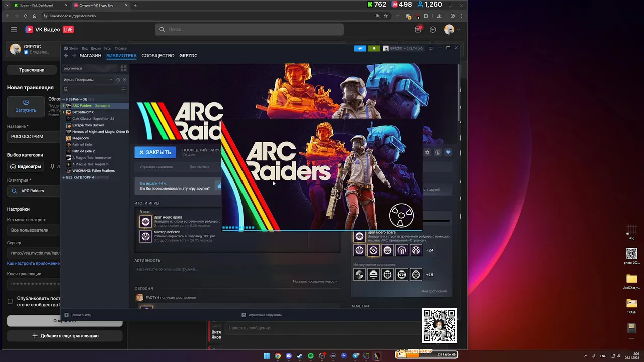Click the Add a game plus icon

point(66,315)
